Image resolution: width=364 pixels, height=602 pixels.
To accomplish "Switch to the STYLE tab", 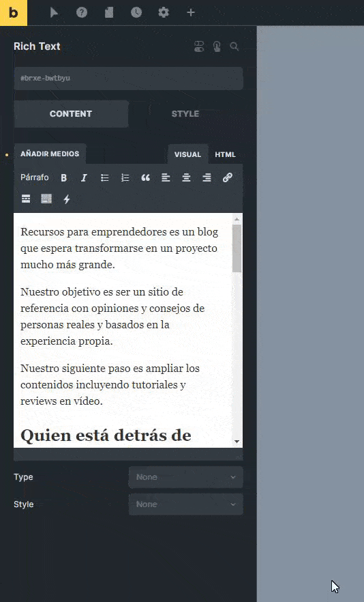I will [185, 114].
